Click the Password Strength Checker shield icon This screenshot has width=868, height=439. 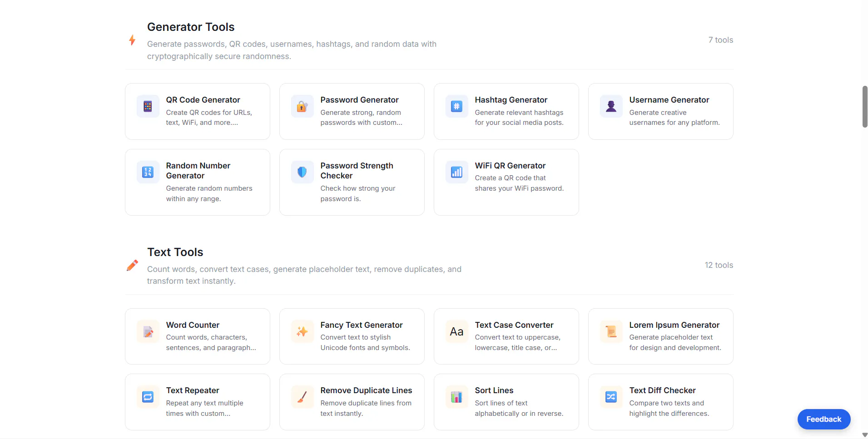[302, 172]
